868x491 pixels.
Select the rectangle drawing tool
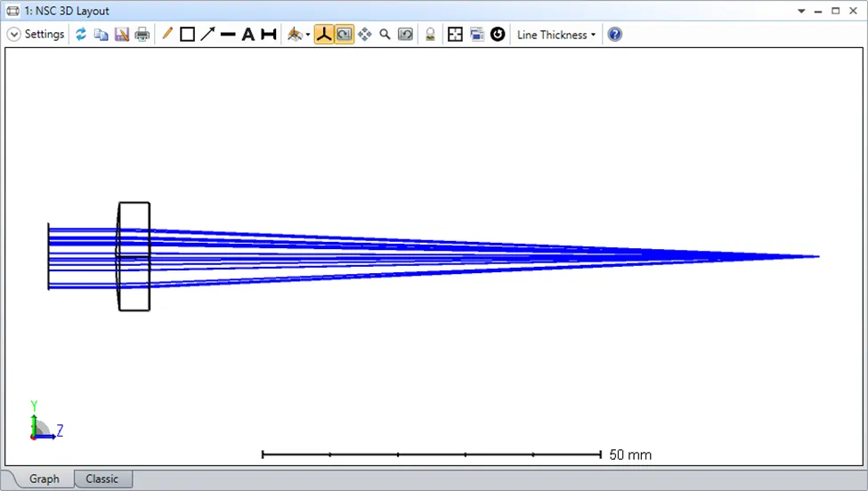pyautogui.click(x=187, y=35)
